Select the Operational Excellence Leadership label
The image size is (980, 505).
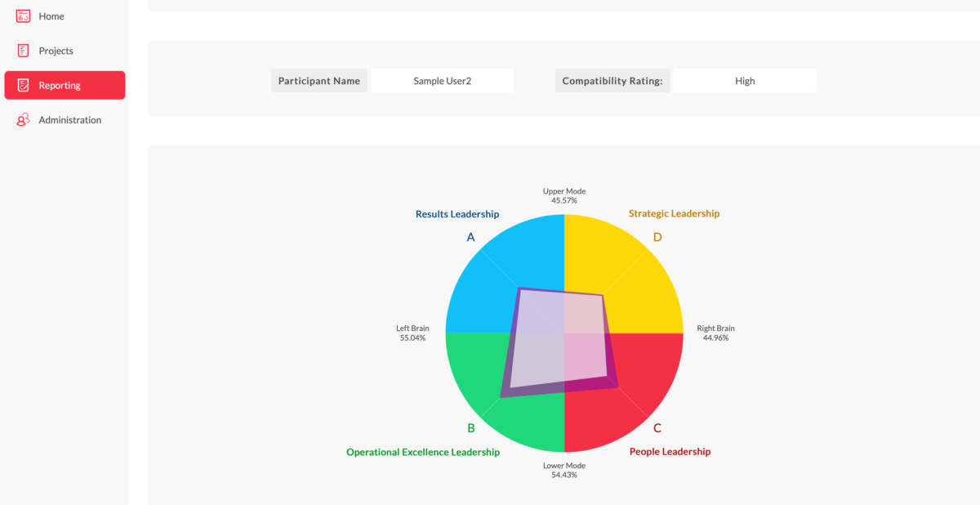coord(422,452)
